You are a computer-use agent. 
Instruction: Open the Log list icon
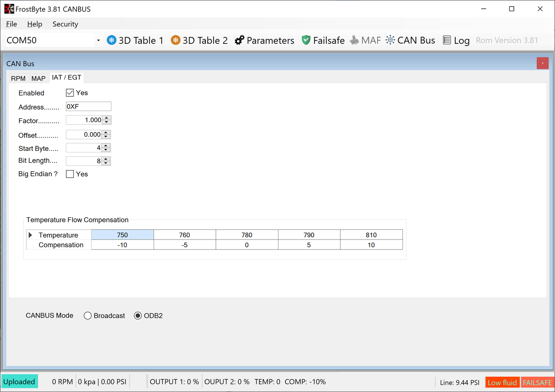click(447, 40)
